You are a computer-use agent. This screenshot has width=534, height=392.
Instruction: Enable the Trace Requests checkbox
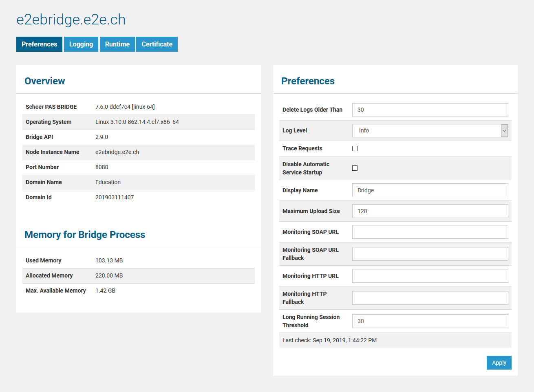(x=355, y=148)
